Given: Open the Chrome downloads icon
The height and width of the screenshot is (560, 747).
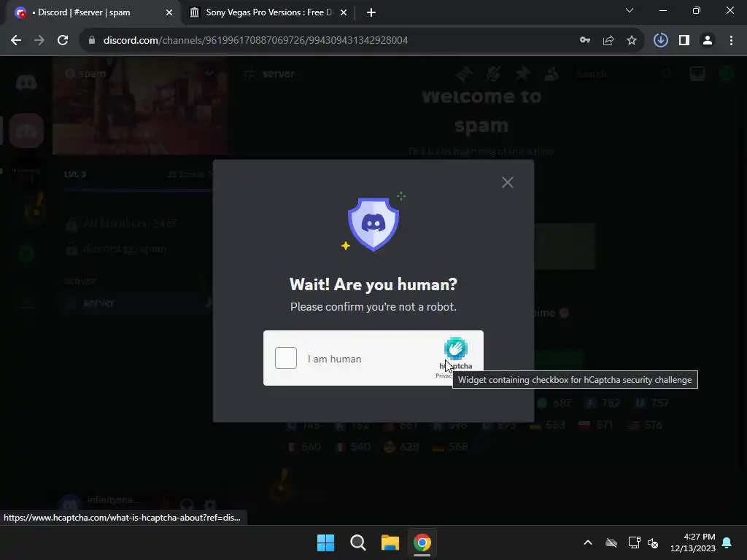Looking at the screenshot, I should click(x=661, y=40).
